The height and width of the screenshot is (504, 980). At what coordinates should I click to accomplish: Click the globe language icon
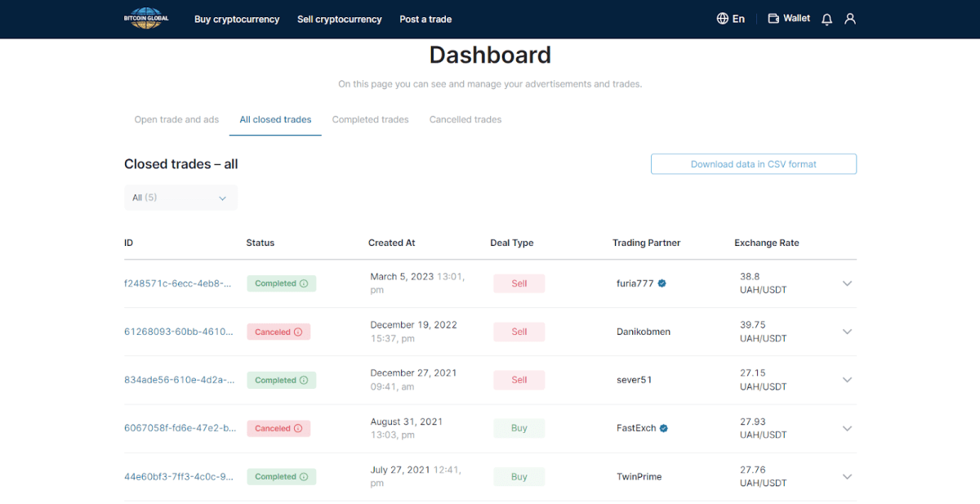[723, 18]
